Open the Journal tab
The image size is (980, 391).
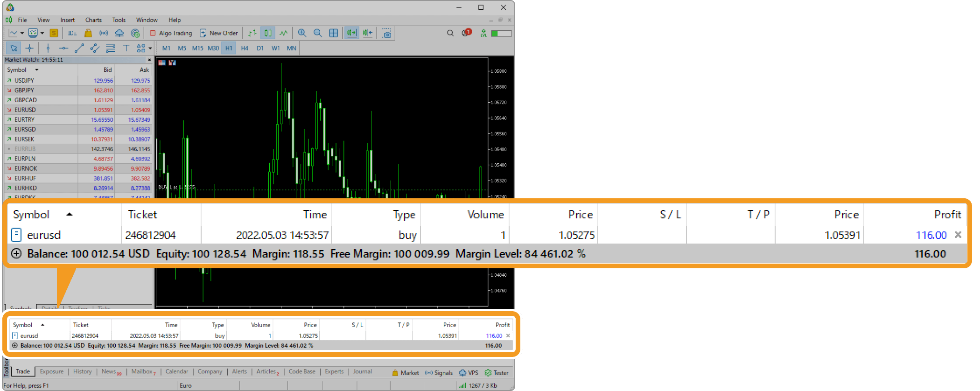(363, 372)
